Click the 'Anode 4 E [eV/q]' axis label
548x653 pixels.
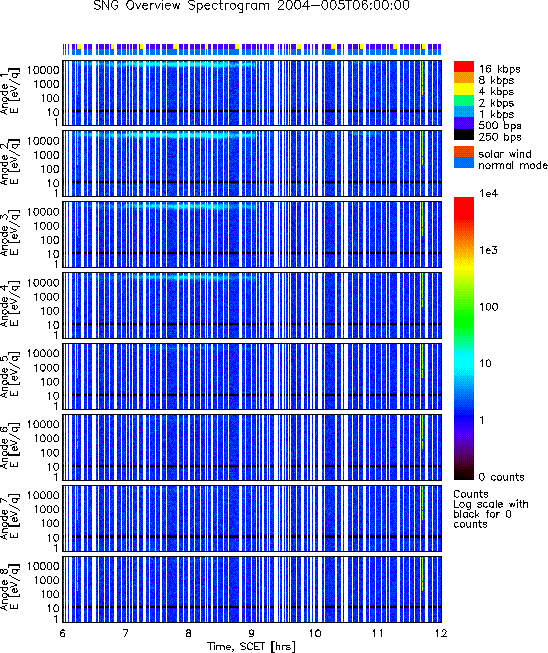coord(9,305)
